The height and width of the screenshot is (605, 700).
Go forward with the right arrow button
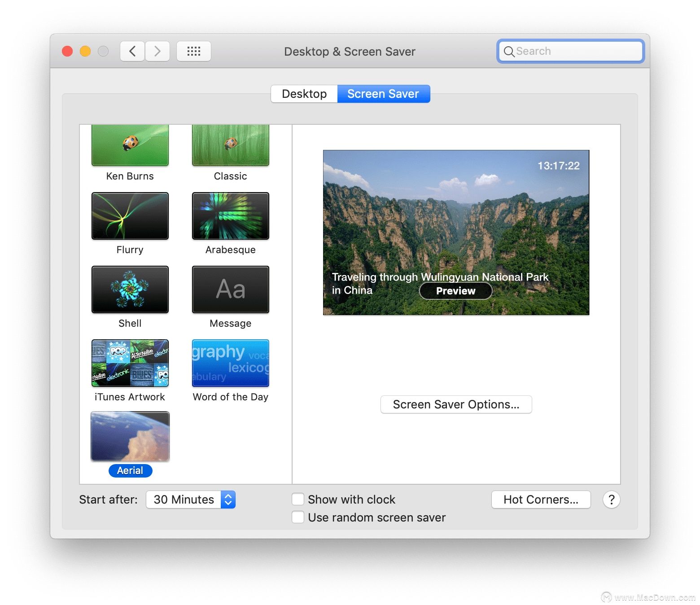point(157,51)
